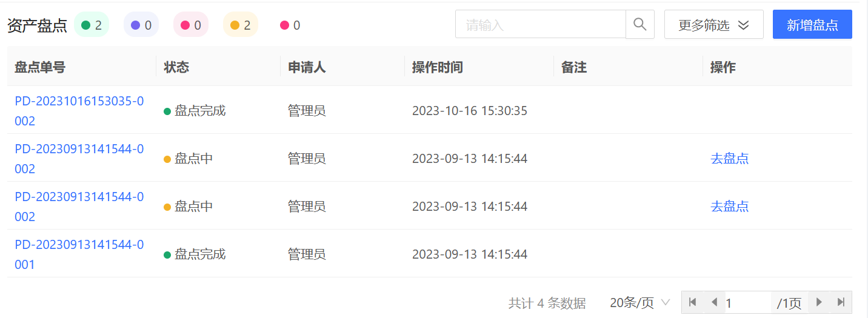Focus the 请输入 search field
Viewport: 868px width, 318px height.
(x=540, y=25)
